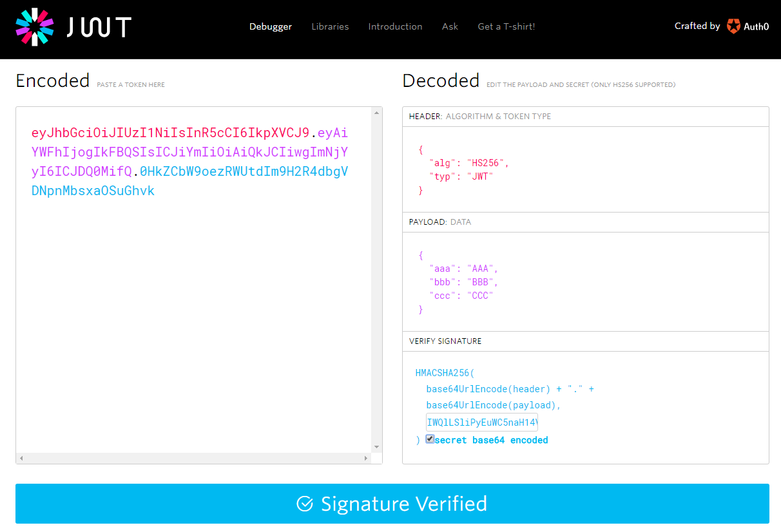
Task: Click the Crafted by text
Action: [x=697, y=26]
